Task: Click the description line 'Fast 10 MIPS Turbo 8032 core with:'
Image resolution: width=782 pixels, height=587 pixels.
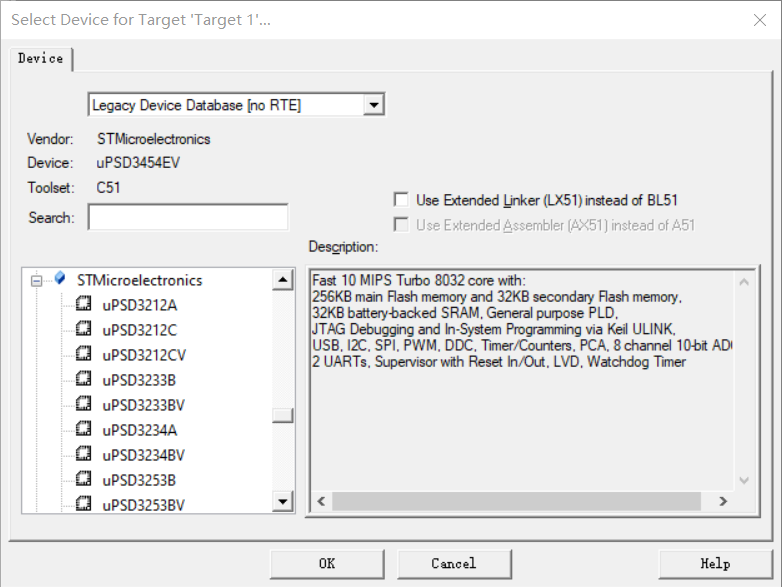Action: tap(419, 280)
